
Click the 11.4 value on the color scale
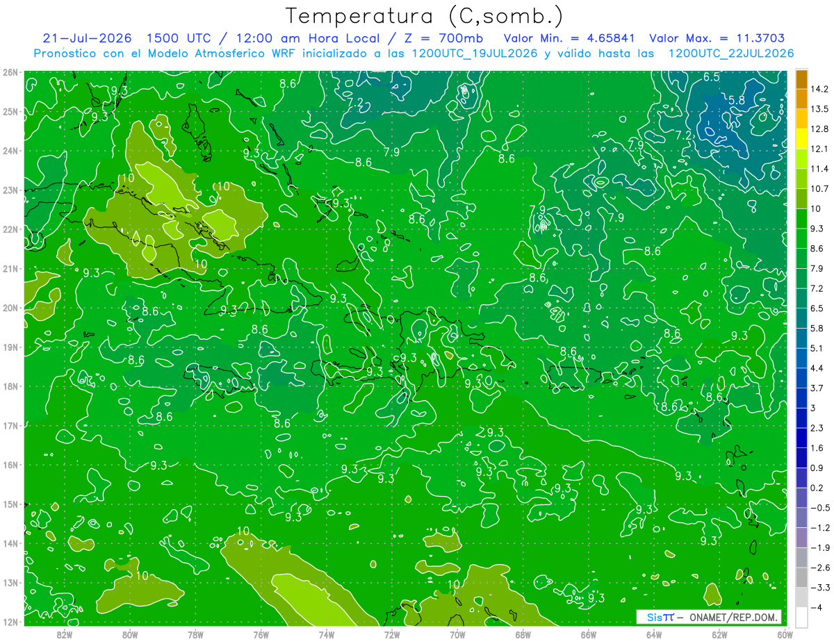820,169
